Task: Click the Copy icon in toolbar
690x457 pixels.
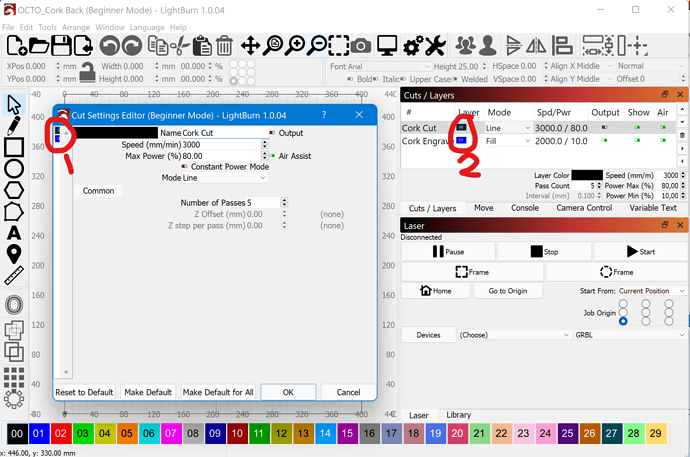Action: click(158, 45)
